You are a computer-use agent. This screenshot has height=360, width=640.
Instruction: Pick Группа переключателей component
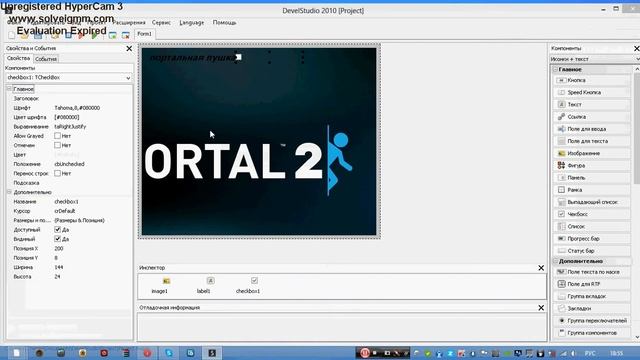point(591,321)
